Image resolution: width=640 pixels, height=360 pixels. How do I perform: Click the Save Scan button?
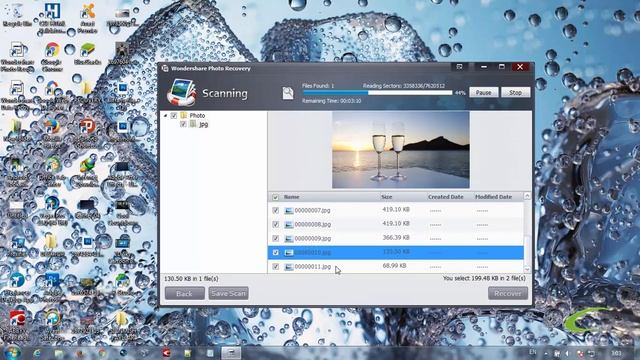tap(228, 293)
